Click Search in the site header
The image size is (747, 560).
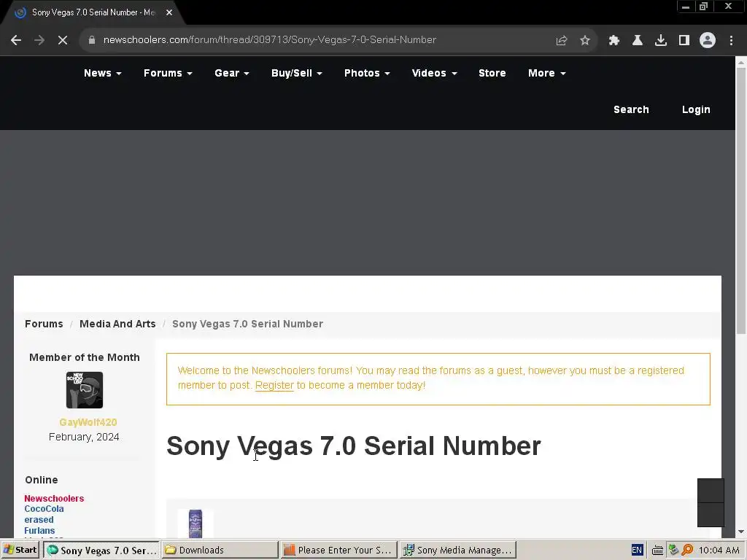click(631, 109)
